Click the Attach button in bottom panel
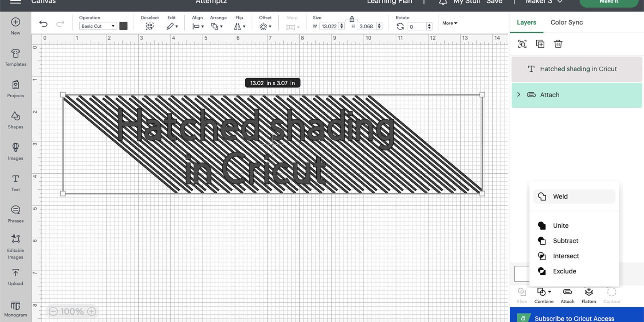Image resolution: width=644 pixels, height=322 pixels. pos(567,296)
